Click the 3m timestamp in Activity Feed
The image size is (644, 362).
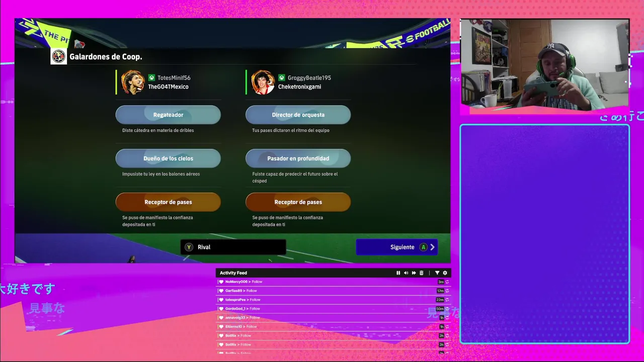tap(440, 282)
